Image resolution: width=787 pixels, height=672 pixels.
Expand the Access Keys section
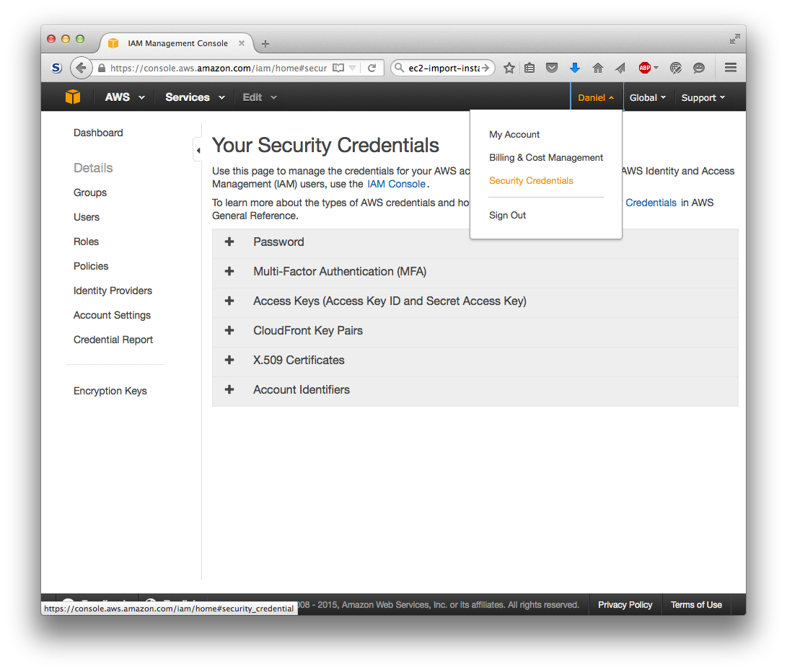coord(475,301)
